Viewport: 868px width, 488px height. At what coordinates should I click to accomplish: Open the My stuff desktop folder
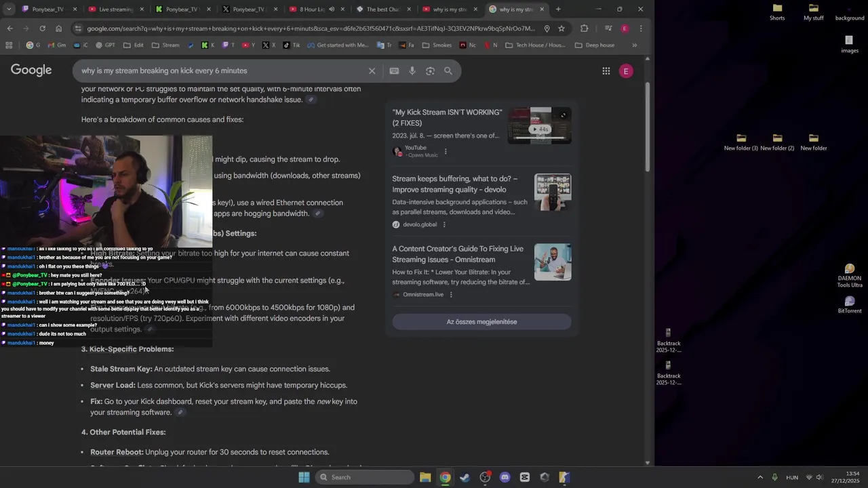(x=813, y=12)
